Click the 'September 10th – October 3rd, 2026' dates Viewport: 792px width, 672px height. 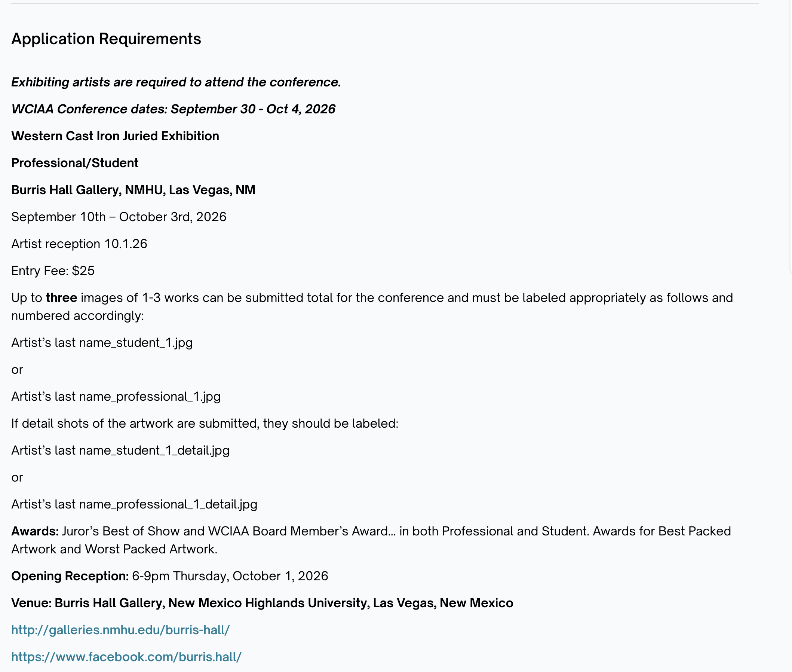point(119,217)
